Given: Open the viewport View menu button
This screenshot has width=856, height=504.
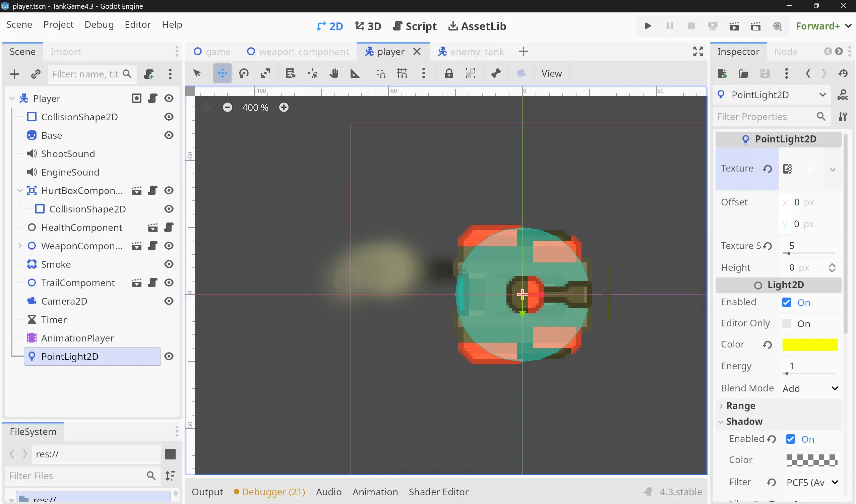Looking at the screenshot, I should (551, 73).
